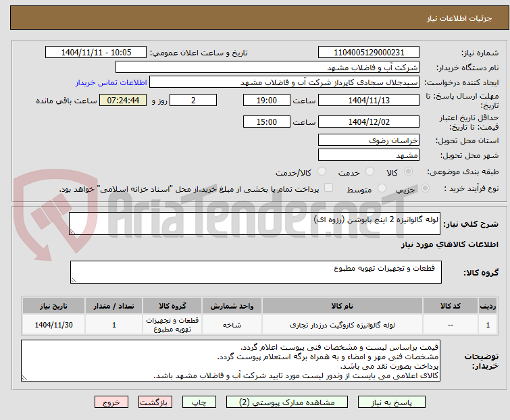Click the چاپ print button
This screenshot has width=510, height=420.
(199, 402)
